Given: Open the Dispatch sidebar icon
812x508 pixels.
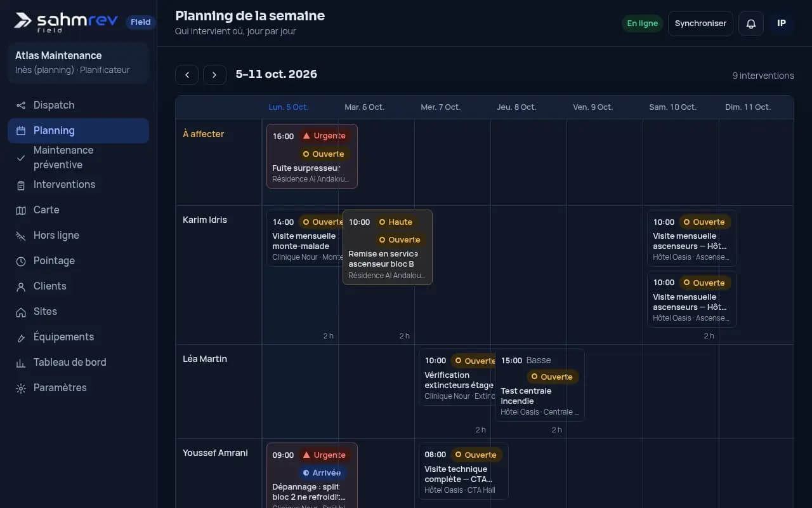Looking at the screenshot, I should [21, 105].
